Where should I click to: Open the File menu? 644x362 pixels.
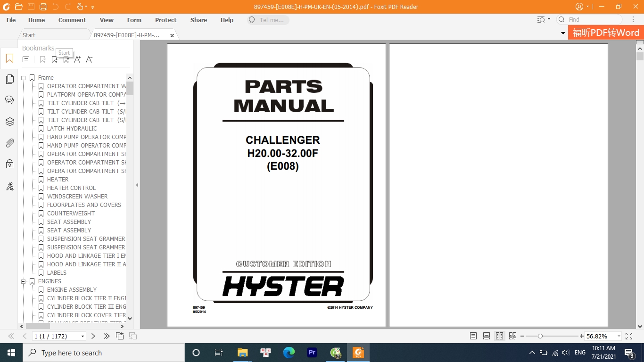[x=11, y=20]
